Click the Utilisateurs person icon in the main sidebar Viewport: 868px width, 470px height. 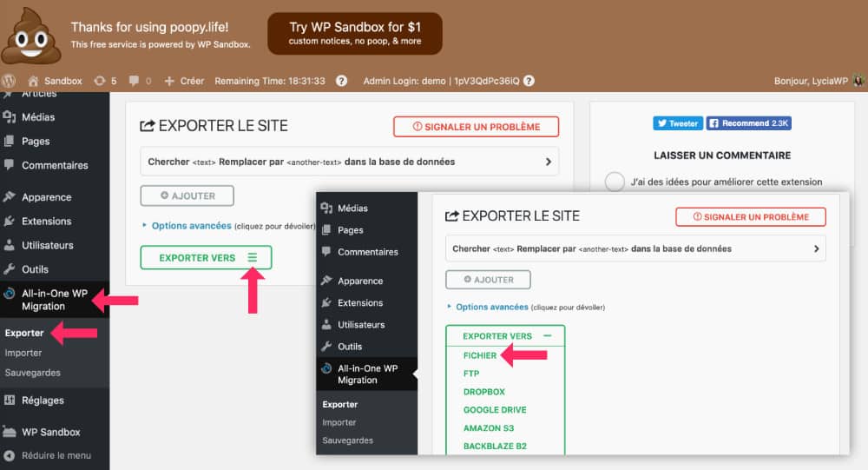tap(10, 245)
